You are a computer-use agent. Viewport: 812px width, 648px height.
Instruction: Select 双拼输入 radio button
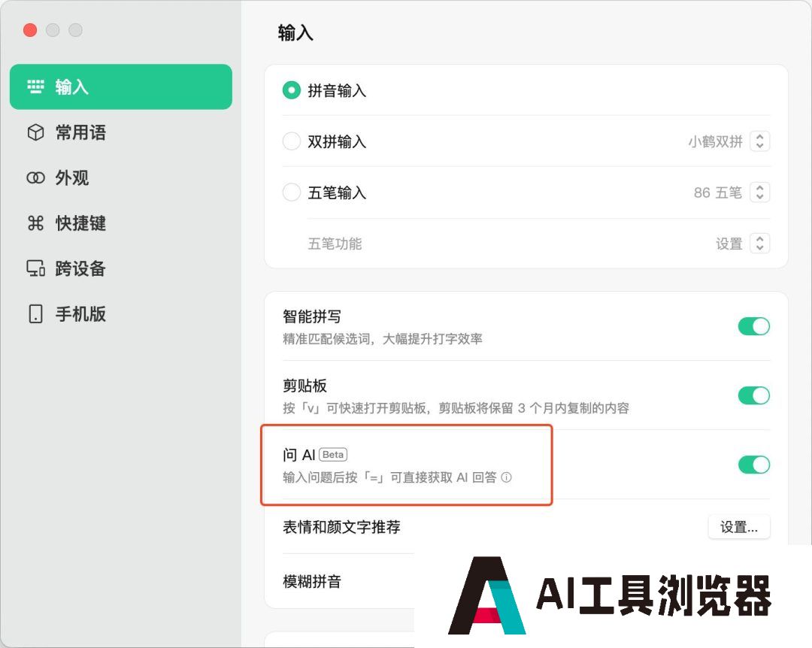(292, 141)
